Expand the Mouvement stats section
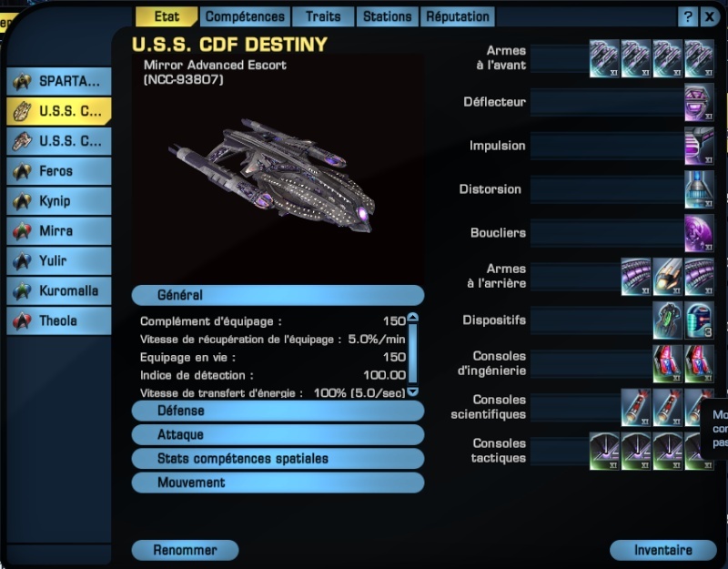This screenshot has width=728, height=569. [x=278, y=483]
